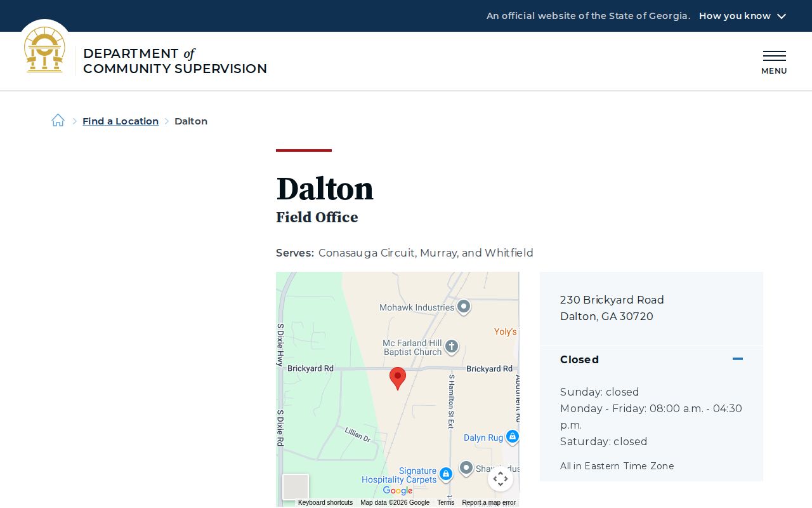Click the 'Dalton' page heading
812x508 pixels.
click(x=325, y=189)
